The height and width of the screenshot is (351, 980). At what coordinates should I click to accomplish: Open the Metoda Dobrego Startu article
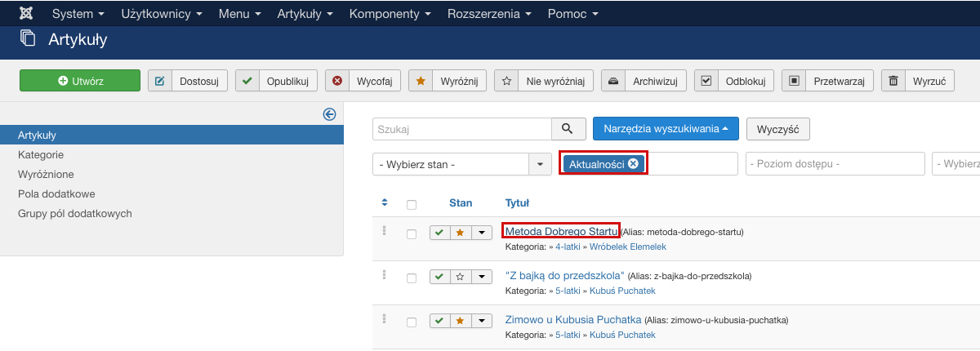coord(561,231)
